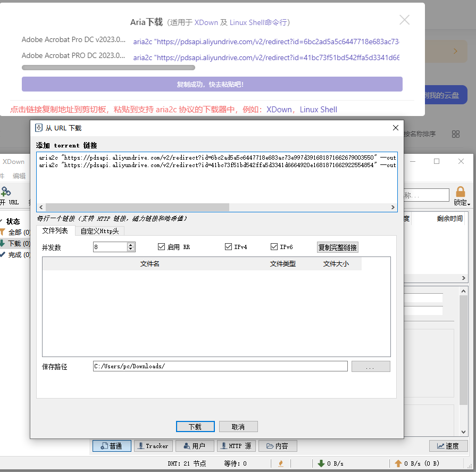
Task: Toggle the 启用 RR checkbox
Action: [x=161, y=246]
